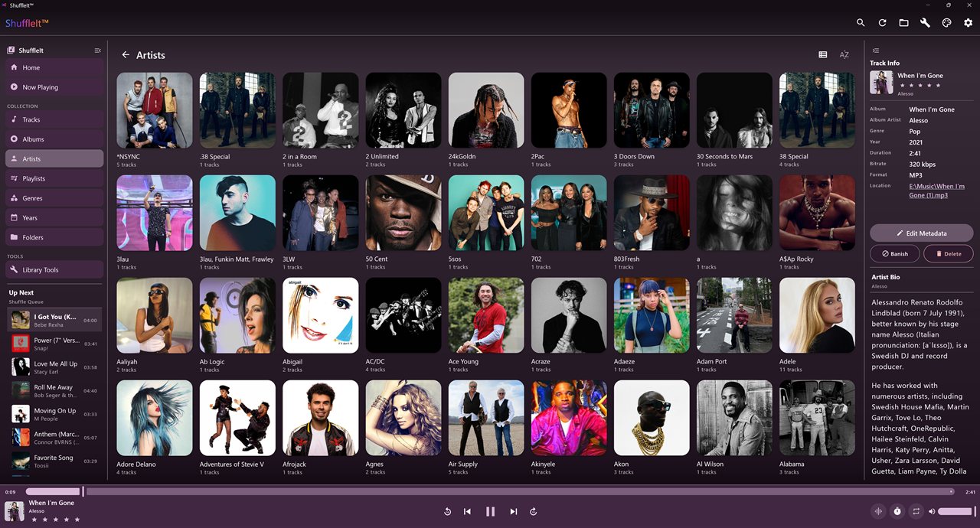This screenshot has width=980, height=528.
Task: Open the theme palette icon
Action: click(x=946, y=23)
